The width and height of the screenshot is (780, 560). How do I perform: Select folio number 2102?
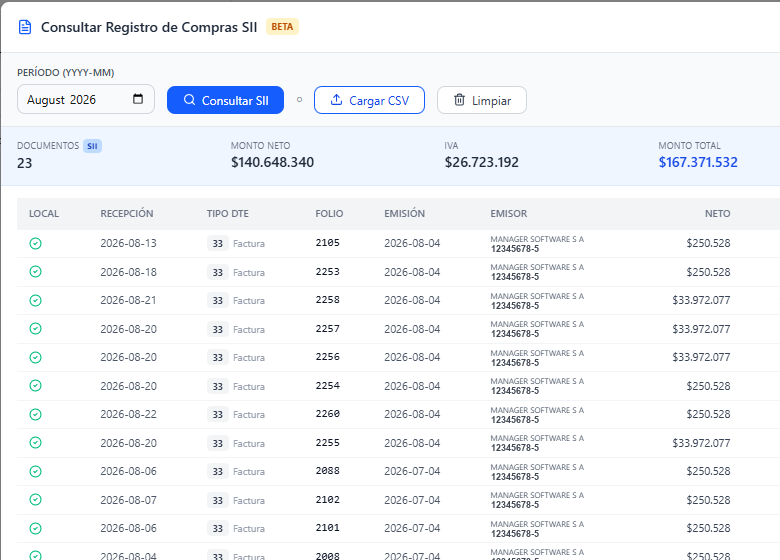[328, 499]
